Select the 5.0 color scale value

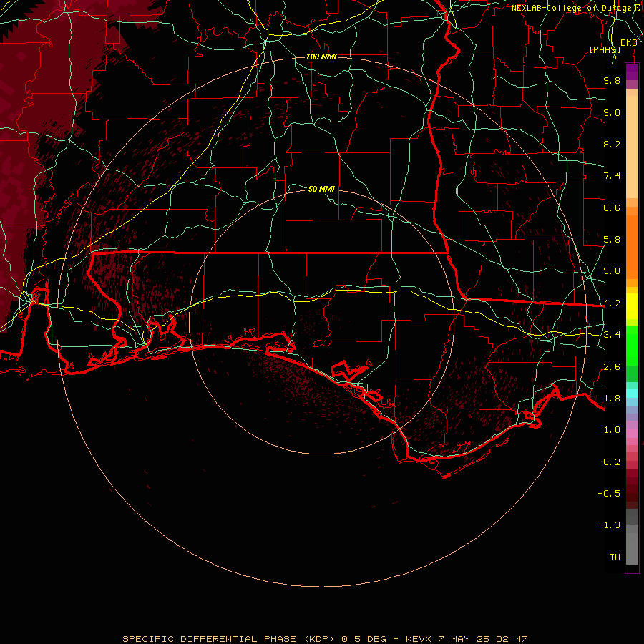(612, 271)
